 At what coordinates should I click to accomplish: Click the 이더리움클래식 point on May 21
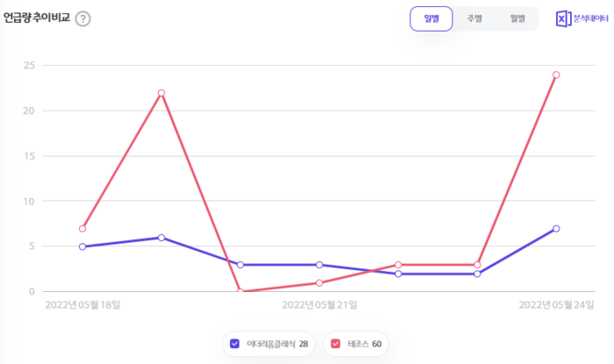(319, 264)
